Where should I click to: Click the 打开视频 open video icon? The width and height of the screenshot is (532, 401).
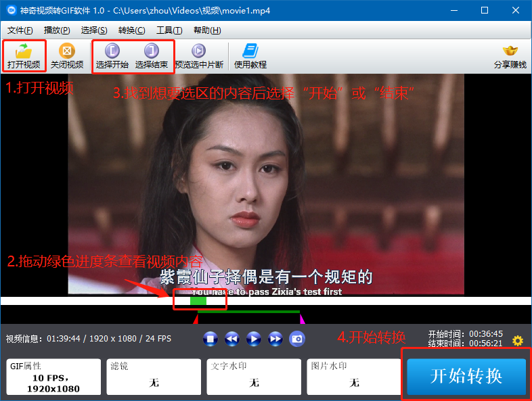click(x=24, y=51)
